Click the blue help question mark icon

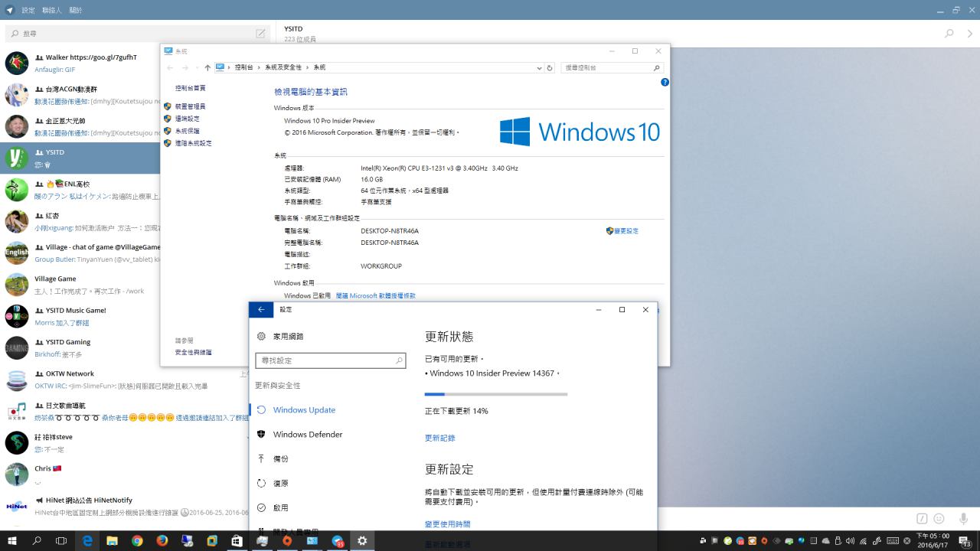pyautogui.click(x=665, y=82)
